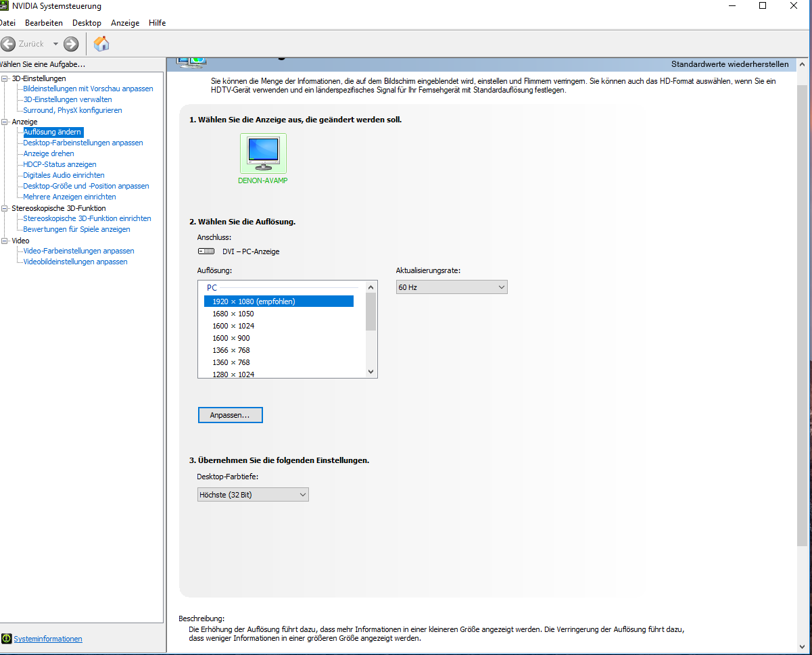Image resolution: width=812 pixels, height=655 pixels.
Task: Open Digitales Audio einrichten
Action: [64, 175]
